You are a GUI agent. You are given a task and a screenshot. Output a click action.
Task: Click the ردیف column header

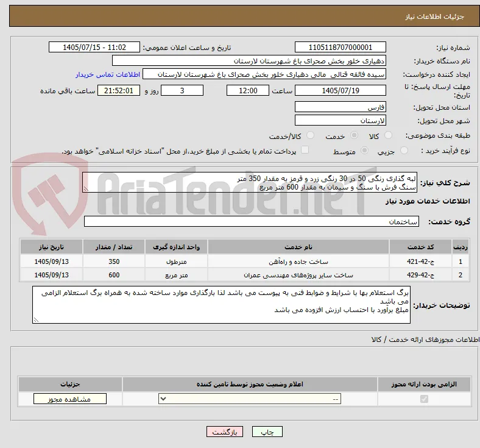click(x=461, y=247)
